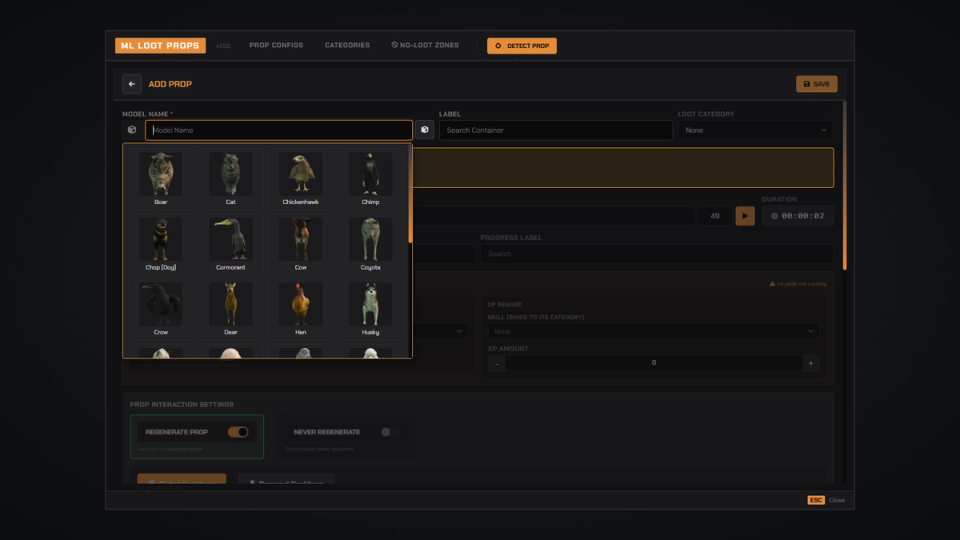Image resolution: width=960 pixels, height=540 pixels.
Task: Decrease the XP Amount with minus
Action: 497,363
